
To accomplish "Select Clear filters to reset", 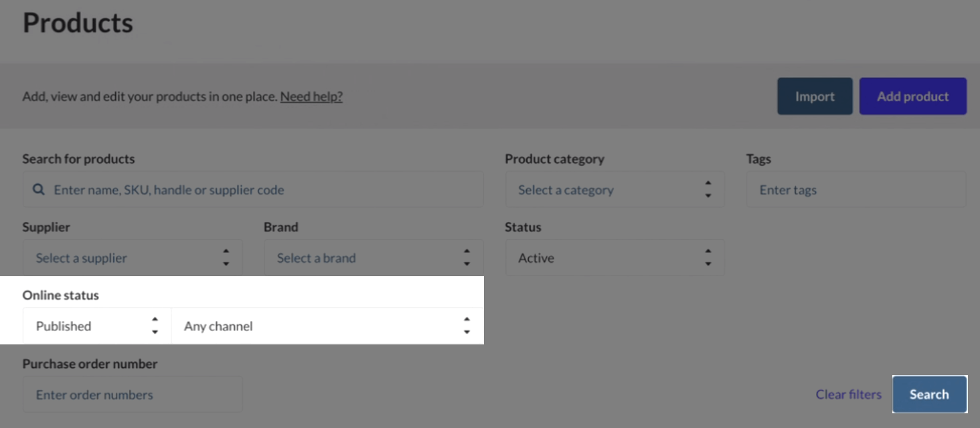I will tap(847, 394).
